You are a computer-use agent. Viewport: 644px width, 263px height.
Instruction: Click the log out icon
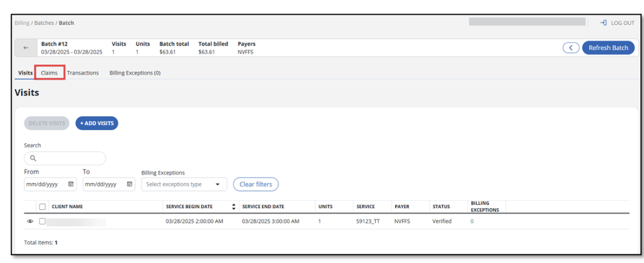click(x=603, y=23)
